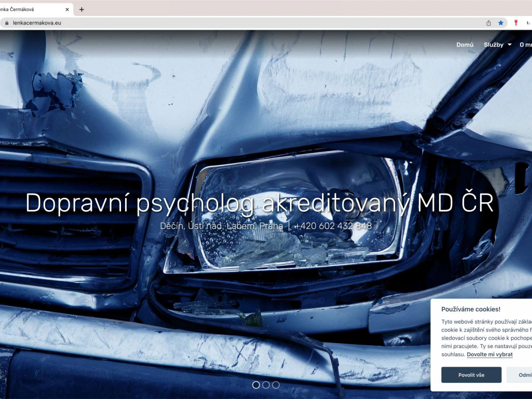Image resolution: width=532 pixels, height=399 pixels.
Task: Close the Lenka Čermáková tab
Action: click(67, 9)
